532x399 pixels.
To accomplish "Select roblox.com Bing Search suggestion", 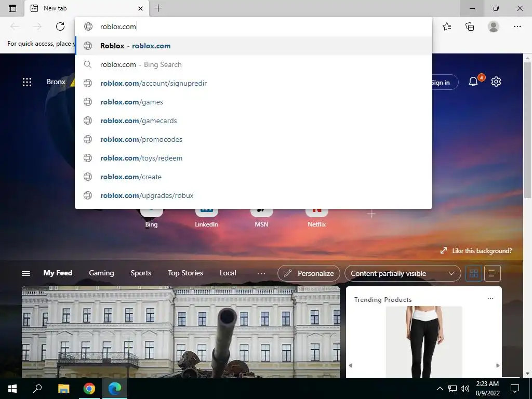I will (x=253, y=64).
